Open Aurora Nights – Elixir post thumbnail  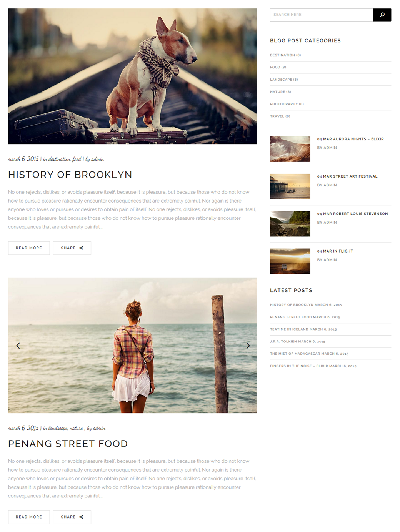(290, 149)
